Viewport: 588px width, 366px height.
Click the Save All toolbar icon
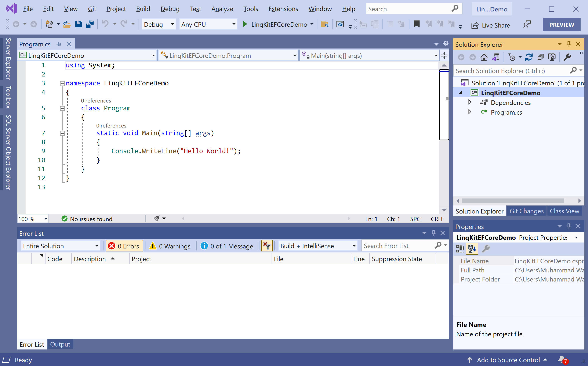pyautogui.click(x=90, y=24)
